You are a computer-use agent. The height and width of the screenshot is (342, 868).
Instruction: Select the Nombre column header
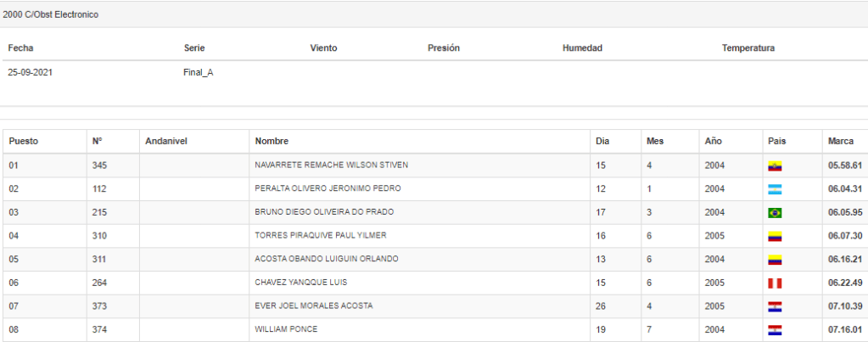click(x=272, y=141)
